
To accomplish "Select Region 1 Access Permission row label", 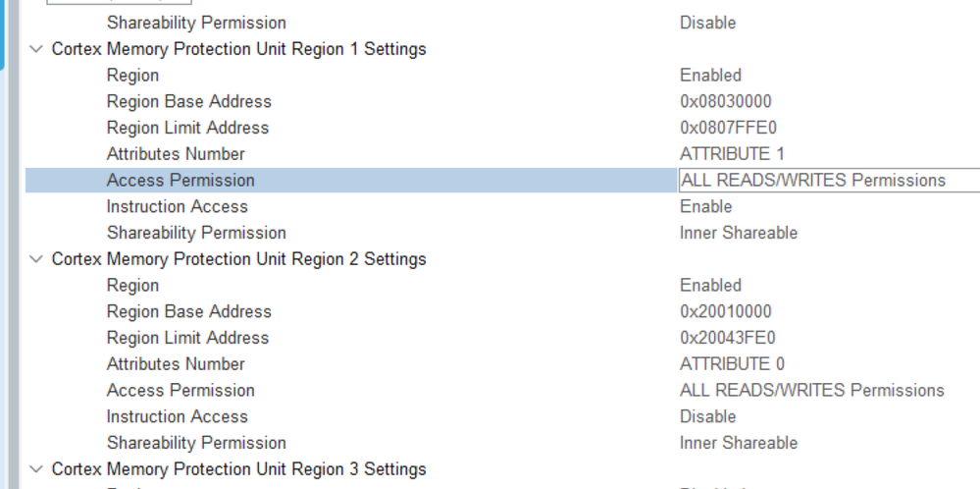I will (x=180, y=181).
